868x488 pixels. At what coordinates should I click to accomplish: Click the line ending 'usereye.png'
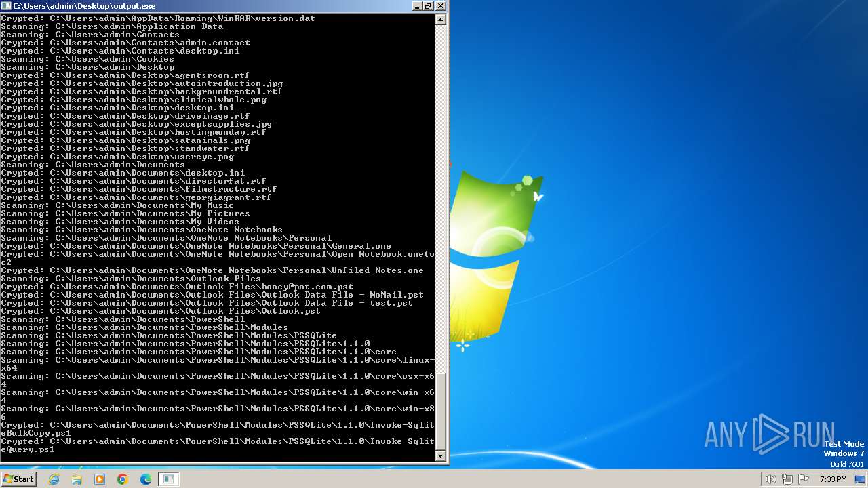click(x=117, y=157)
